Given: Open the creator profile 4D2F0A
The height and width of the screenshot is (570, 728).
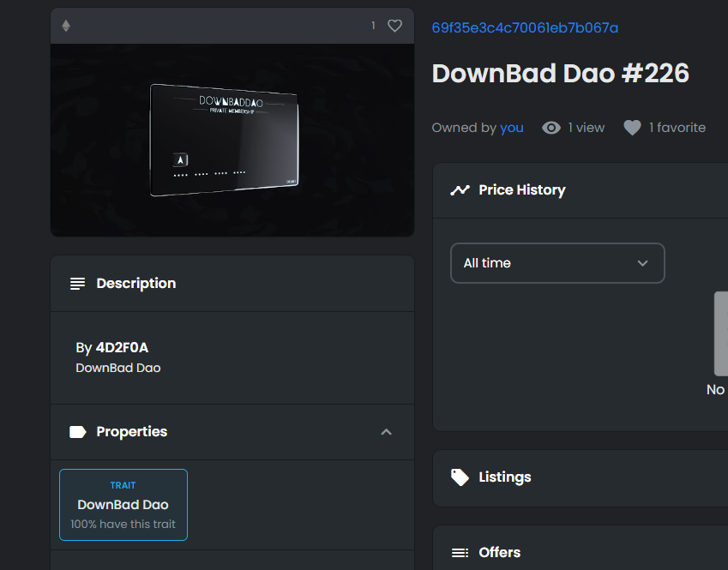Looking at the screenshot, I should [x=122, y=348].
